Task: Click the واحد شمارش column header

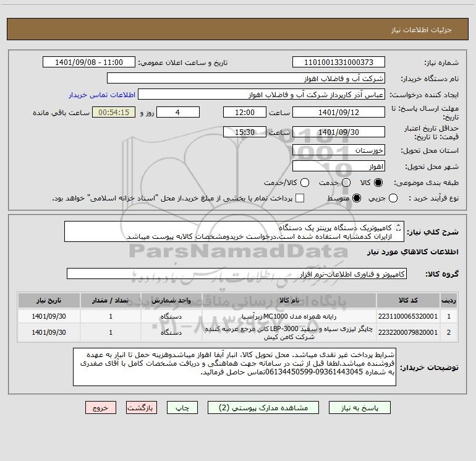Action: (x=171, y=300)
